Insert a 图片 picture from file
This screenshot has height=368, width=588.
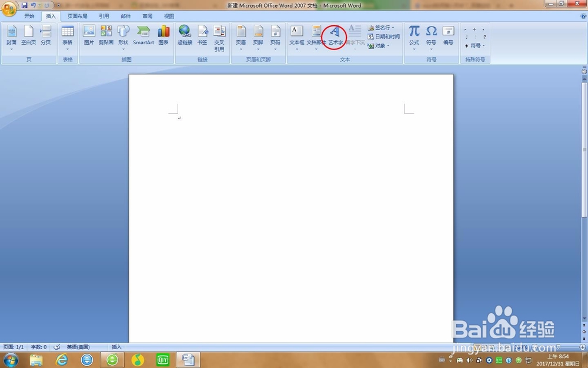[89, 36]
